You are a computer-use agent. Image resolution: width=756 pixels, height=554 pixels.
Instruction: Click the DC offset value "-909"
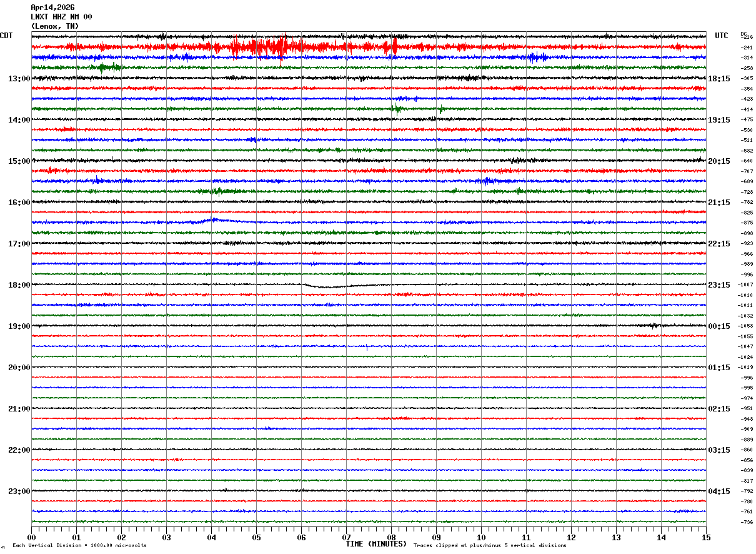(x=747, y=429)
